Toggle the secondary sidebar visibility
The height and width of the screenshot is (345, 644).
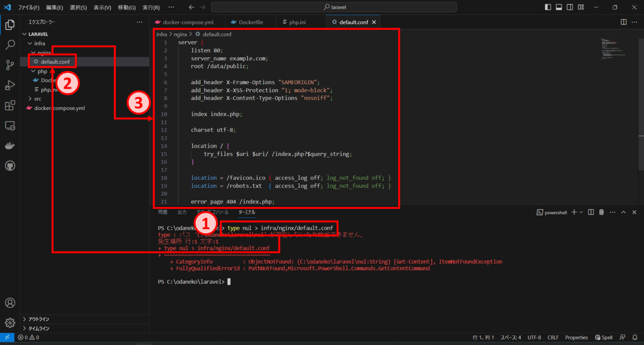(569, 7)
